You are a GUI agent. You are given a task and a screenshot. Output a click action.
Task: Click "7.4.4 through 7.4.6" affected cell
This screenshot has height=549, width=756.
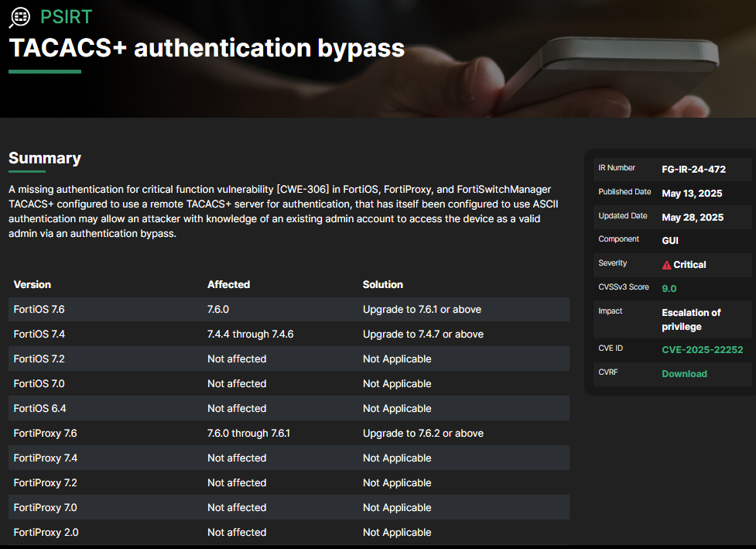250,334
